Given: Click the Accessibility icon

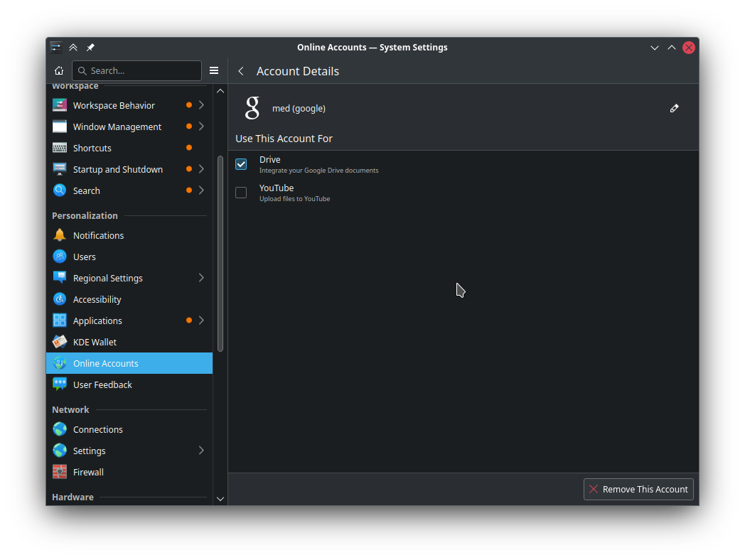Looking at the screenshot, I should coord(60,299).
